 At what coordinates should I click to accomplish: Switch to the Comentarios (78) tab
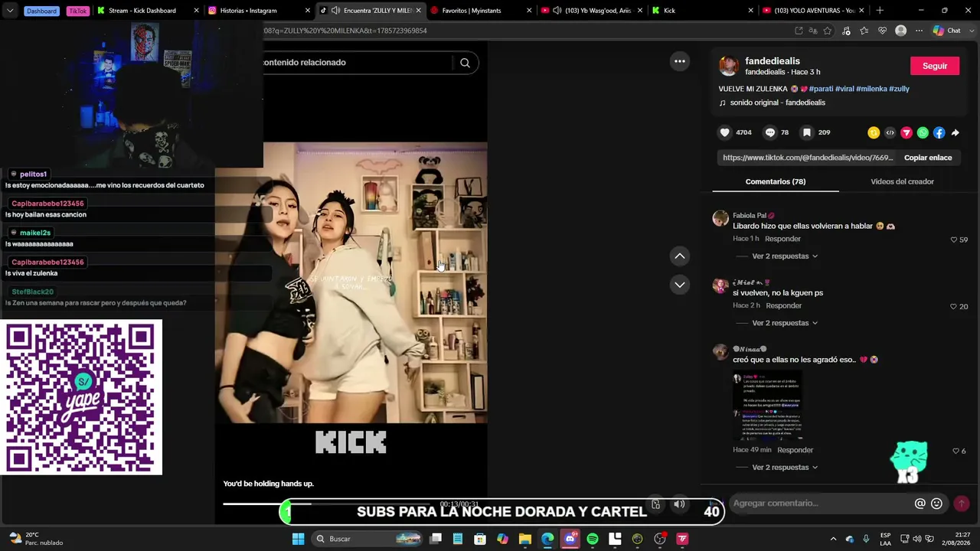776,182
